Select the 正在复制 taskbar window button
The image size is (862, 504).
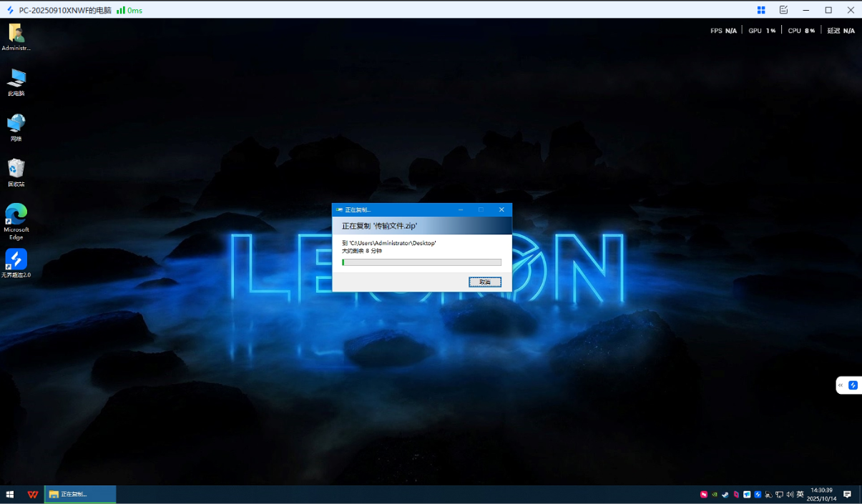coord(79,494)
